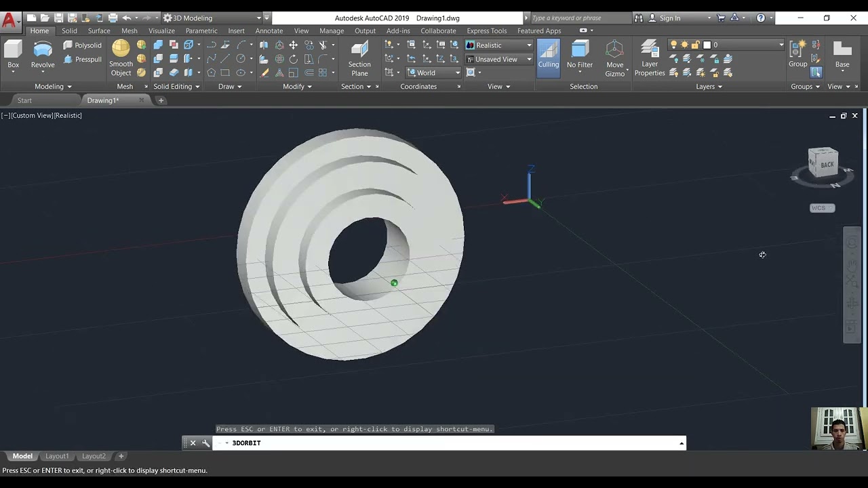868x488 pixels.
Task: Switch to the Mesh ribbon tab
Action: coord(129,30)
